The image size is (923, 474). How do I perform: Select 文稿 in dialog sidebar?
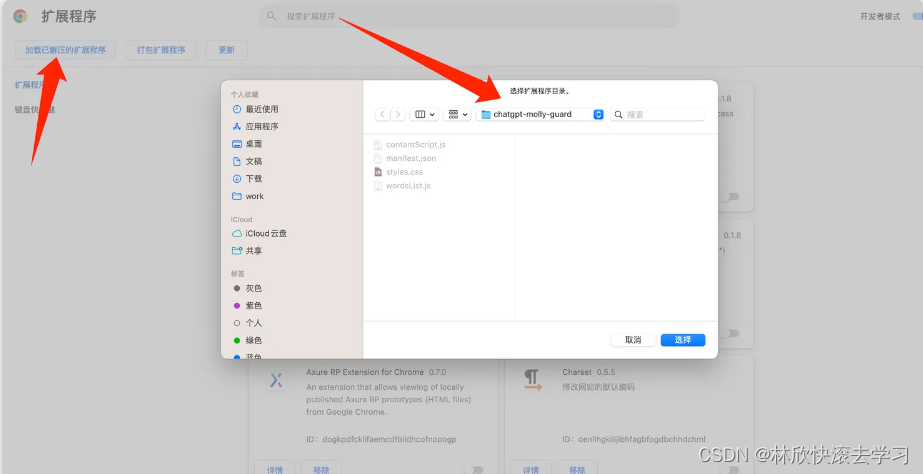pos(247,161)
